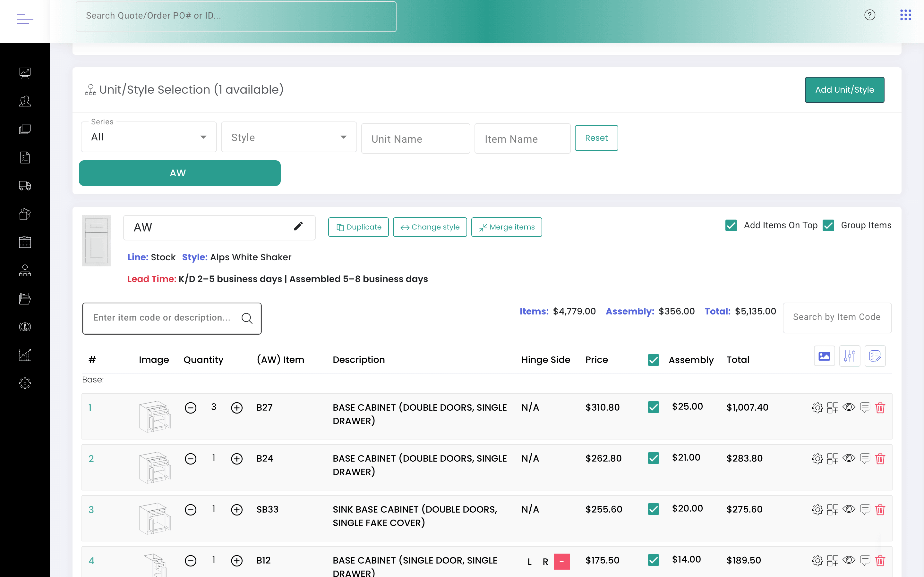924x577 pixels.
Task: Toggle image column view icon
Action: 824,356
